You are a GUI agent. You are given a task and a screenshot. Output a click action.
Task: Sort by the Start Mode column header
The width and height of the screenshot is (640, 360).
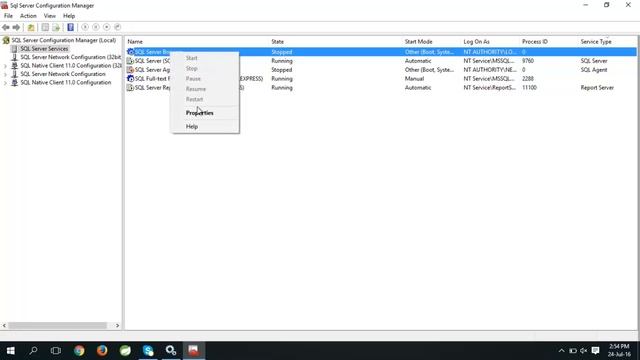[418, 42]
